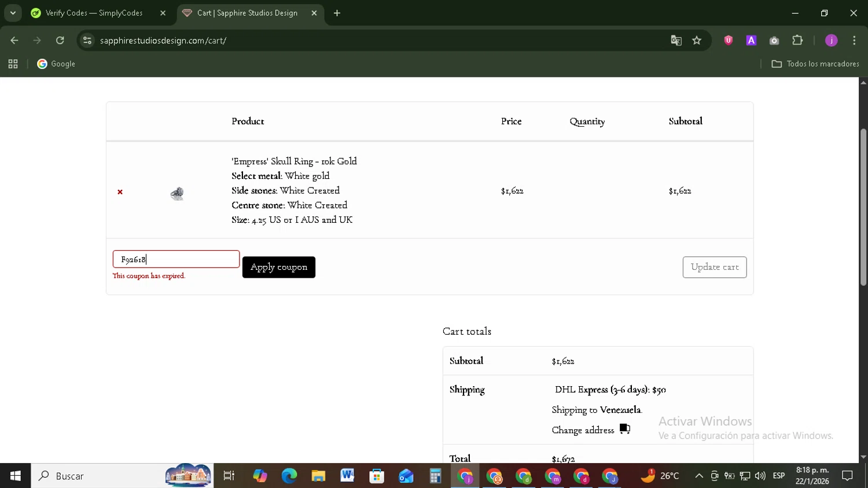The height and width of the screenshot is (488, 868).
Task: Apply the entered coupon code
Action: [279, 267]
